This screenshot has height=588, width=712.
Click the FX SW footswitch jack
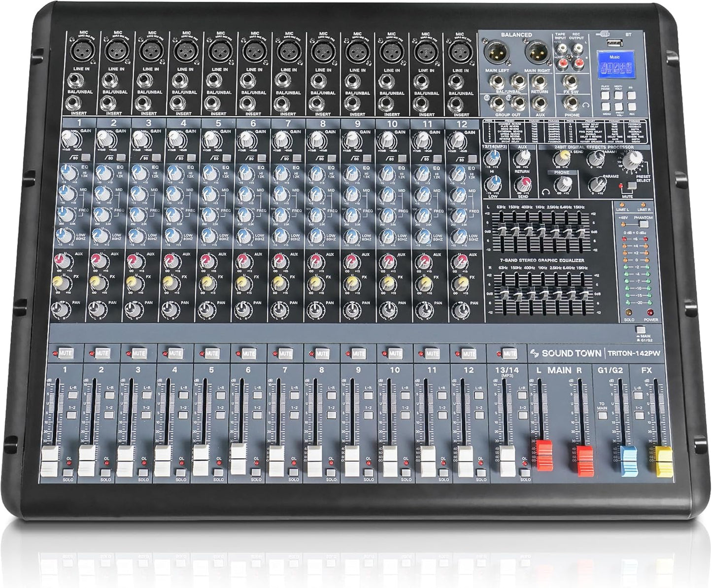(571, 81)
